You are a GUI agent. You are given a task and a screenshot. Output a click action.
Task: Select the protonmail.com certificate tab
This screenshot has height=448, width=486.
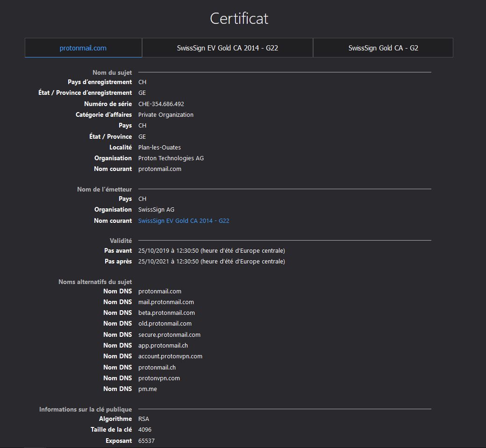click(83, 48)
